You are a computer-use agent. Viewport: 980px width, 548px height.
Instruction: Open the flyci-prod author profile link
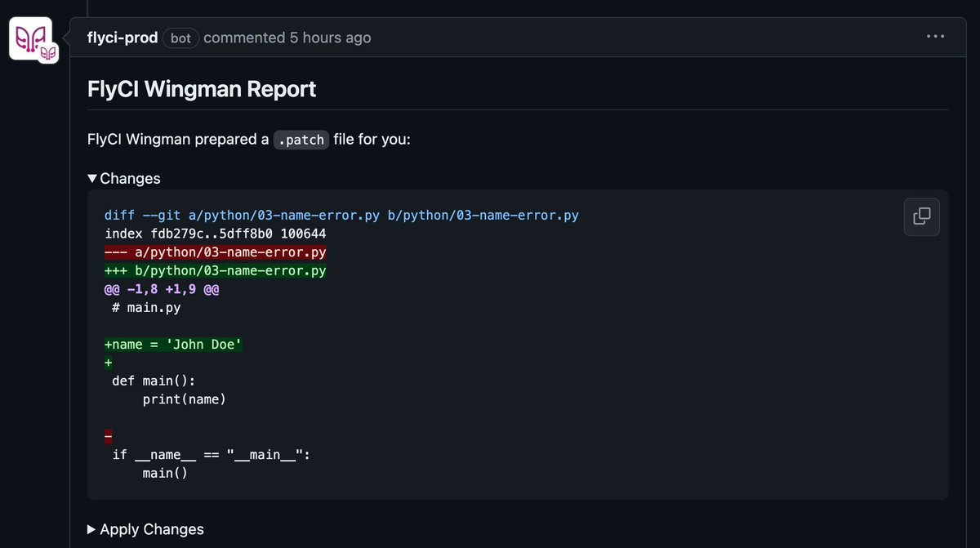point(122,38)
